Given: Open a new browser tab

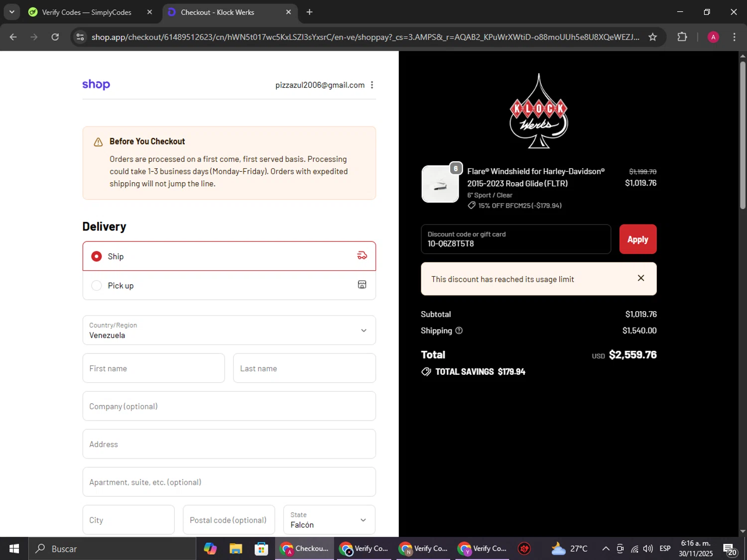Looking at the screenshot, I should (x=309, y=12).
